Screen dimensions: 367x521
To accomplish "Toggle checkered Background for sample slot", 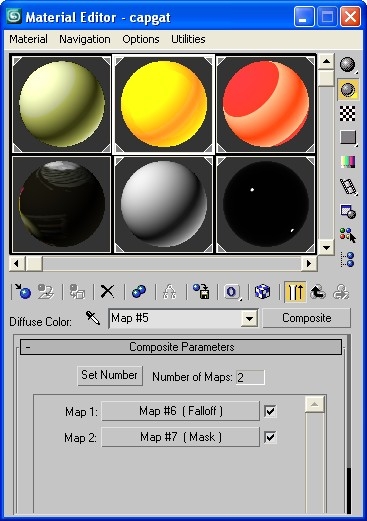I will [348, 114].
